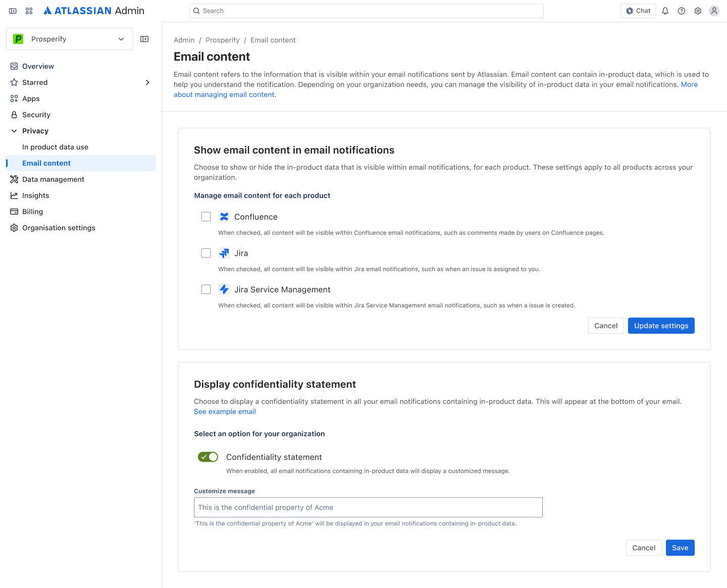Expand the Starred chevron

point(147,82)
